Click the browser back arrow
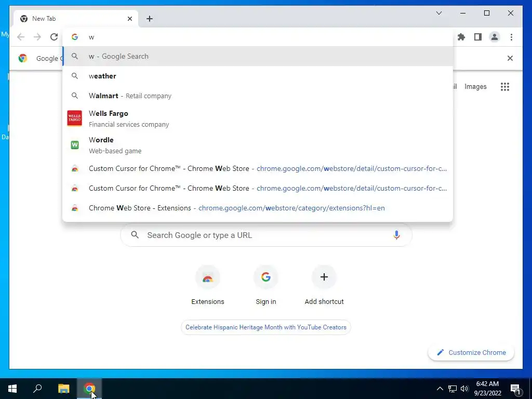Image resolution: width=532 pixels, height=399 pixels. (21, 37)
